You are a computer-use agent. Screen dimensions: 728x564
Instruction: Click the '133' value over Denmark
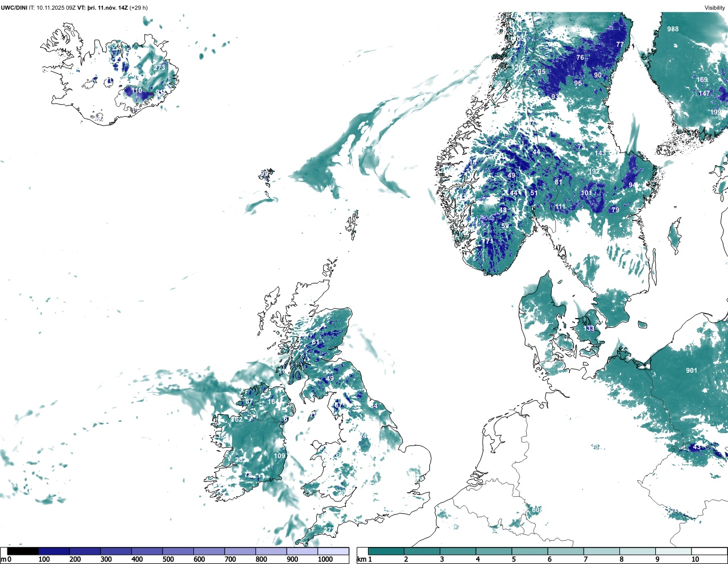(588, 329)
